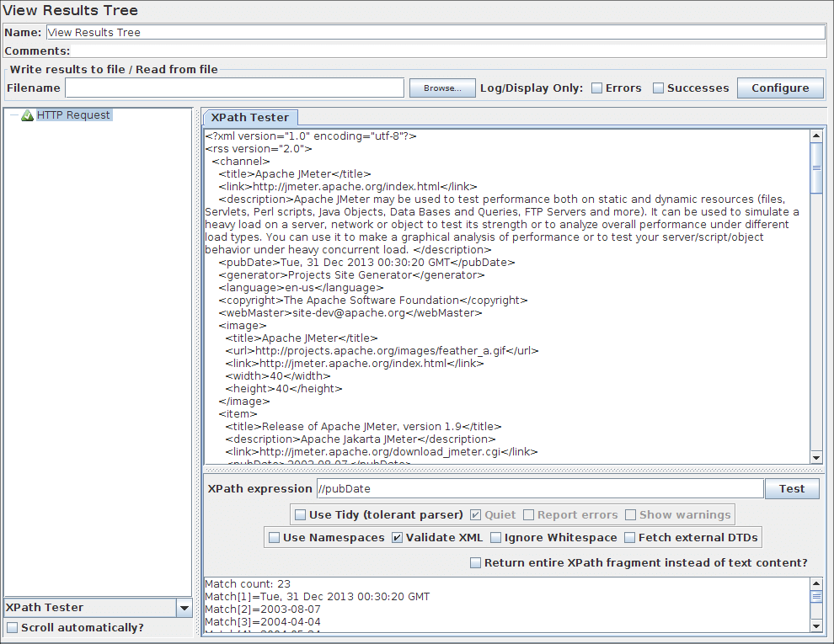Click the Name text field

point(435,33)
